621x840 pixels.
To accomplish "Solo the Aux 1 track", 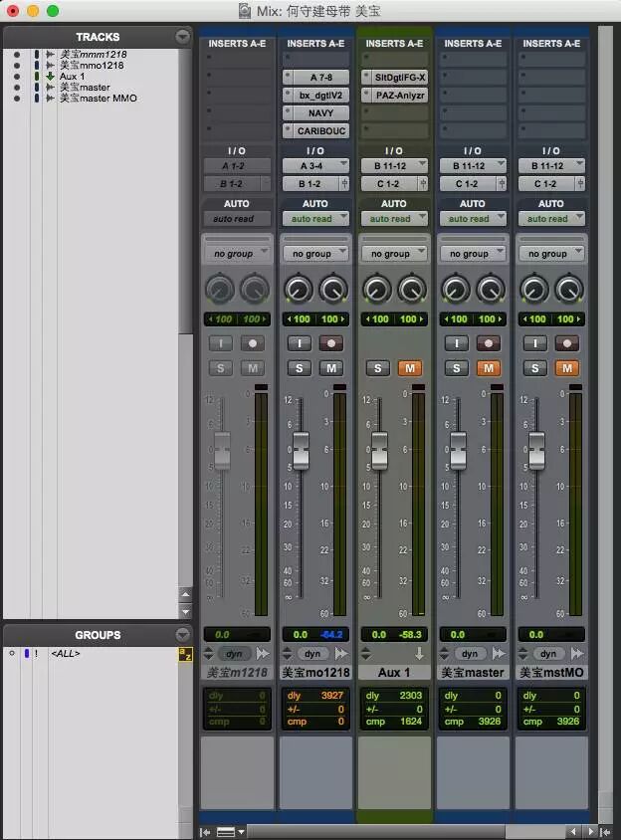I will pos(378,368).
